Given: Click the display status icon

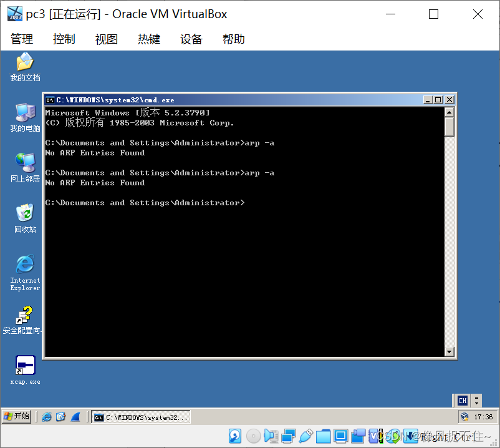Looking at the screenshot, I should [341, 436].
